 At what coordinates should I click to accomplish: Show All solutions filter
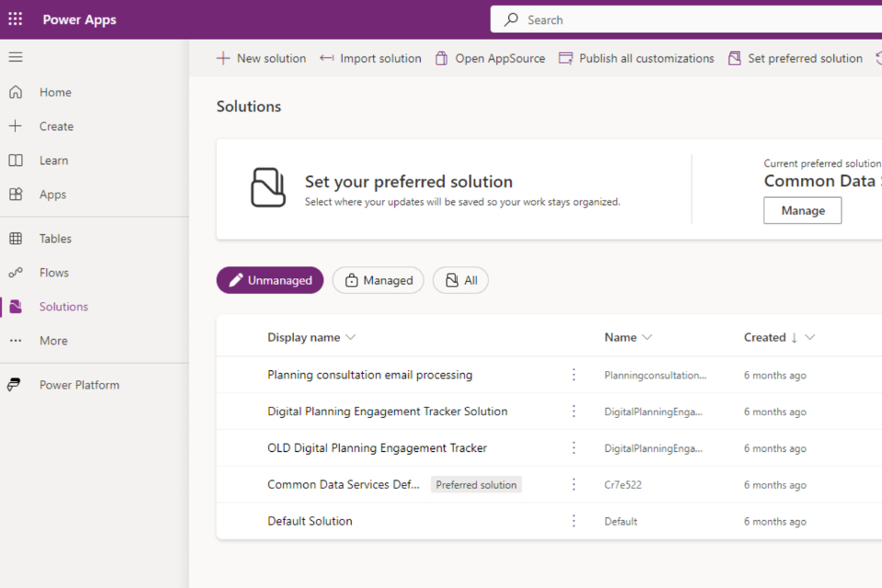[x=460, y=280]
